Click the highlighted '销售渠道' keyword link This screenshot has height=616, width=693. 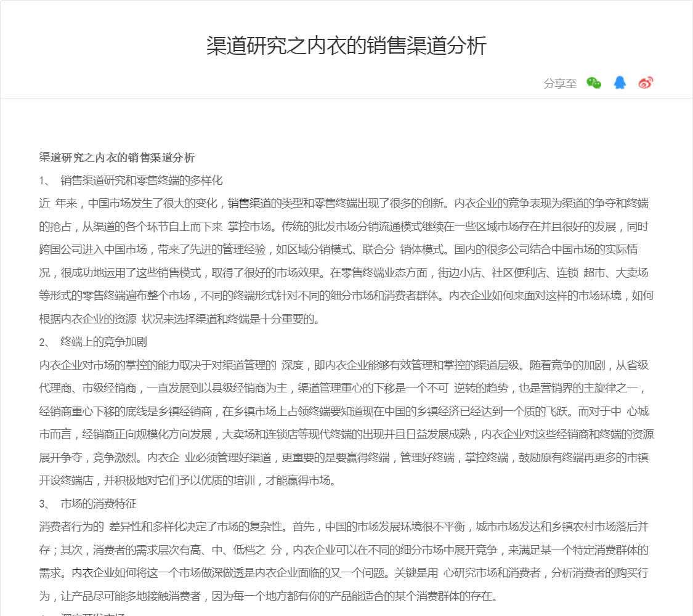249,203
